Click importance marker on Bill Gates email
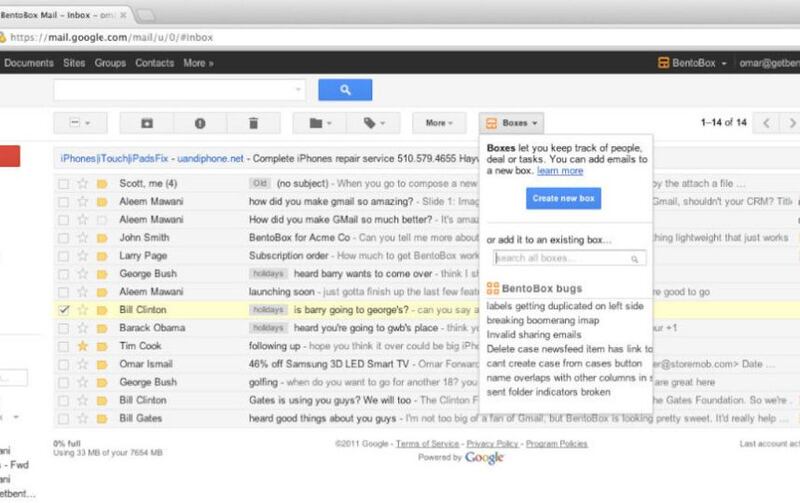 (x=102, y=419)
